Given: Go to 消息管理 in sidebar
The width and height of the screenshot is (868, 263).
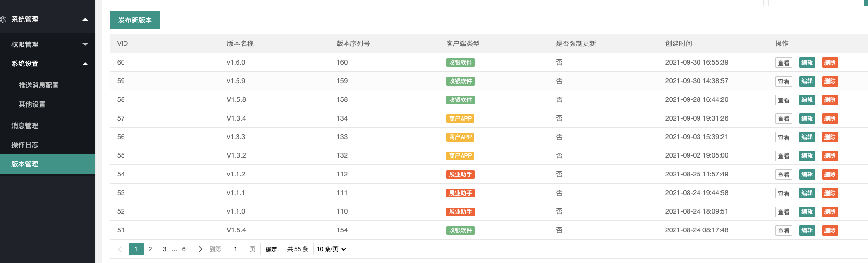Looking at the screenshot, I should (x=25, y=126).
